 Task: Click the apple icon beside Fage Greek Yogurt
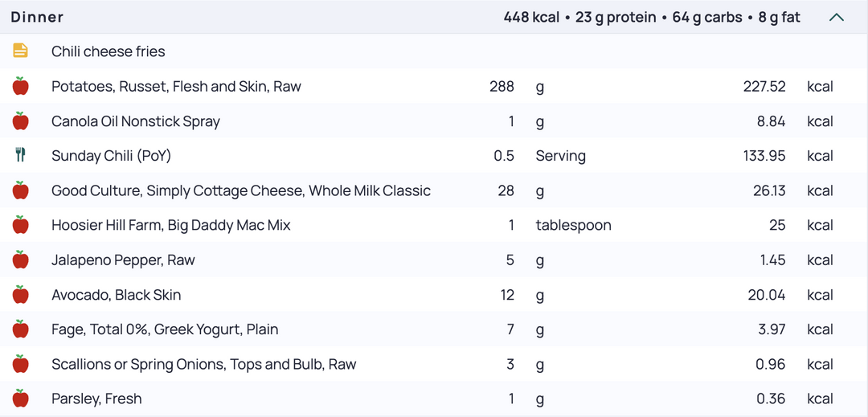[x=20, y=329]
